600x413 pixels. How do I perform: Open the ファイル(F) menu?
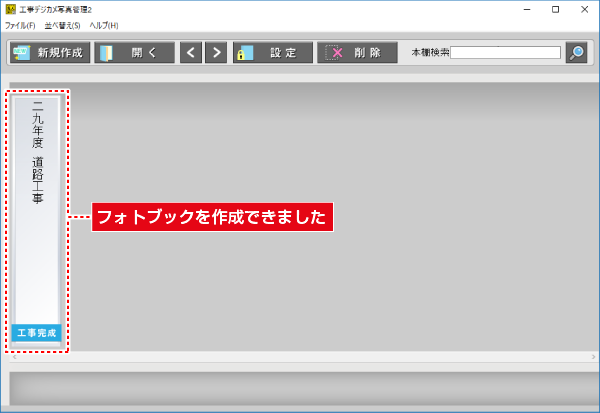tap(20, 25)
